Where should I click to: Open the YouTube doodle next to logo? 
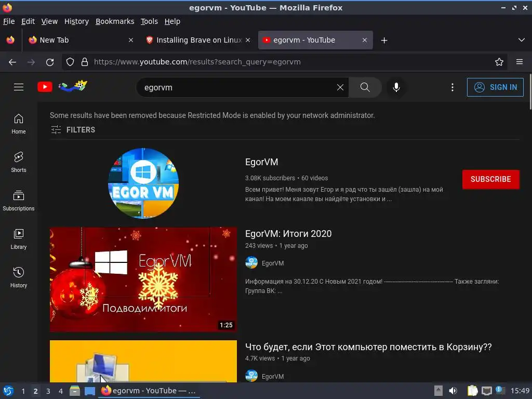pyautogui.click(x=73, y=86)
